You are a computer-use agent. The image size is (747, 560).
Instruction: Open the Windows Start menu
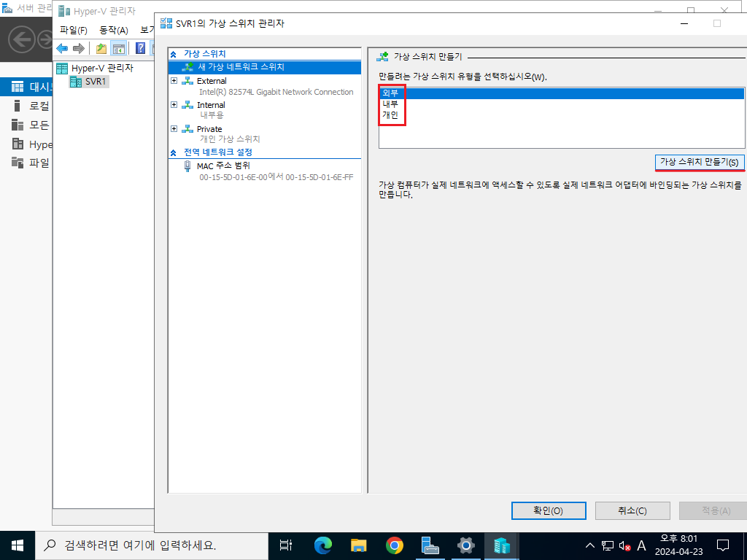coord(18,545)
